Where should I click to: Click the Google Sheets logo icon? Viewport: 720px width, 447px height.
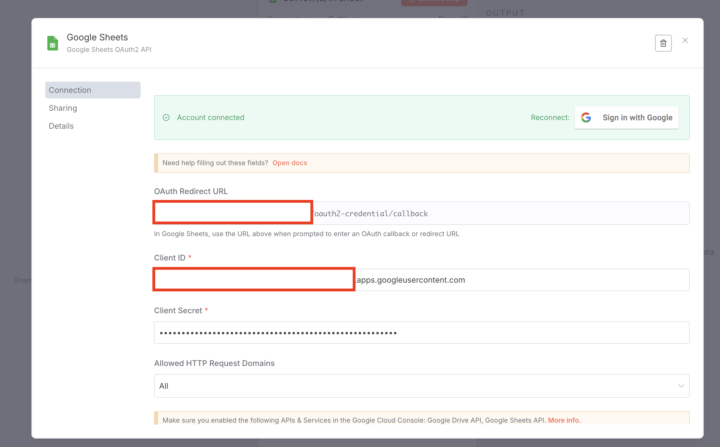(x=53, y=43)
